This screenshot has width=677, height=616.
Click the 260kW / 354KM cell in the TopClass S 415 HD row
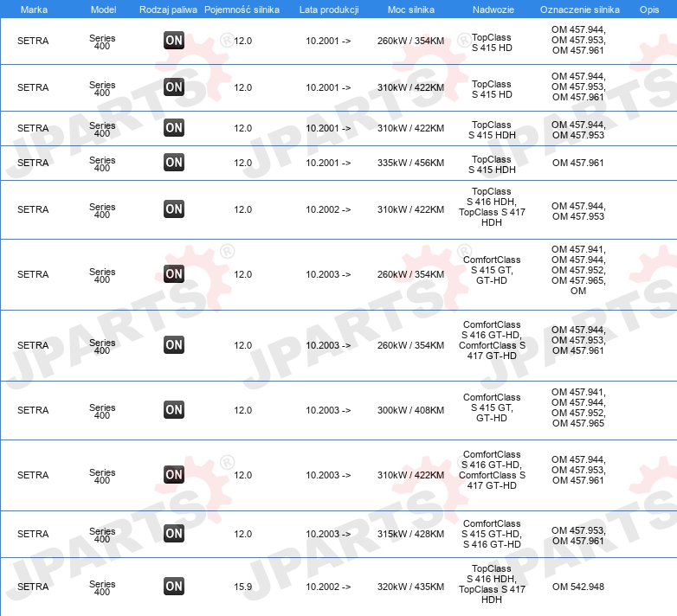(x=410, y=41)
